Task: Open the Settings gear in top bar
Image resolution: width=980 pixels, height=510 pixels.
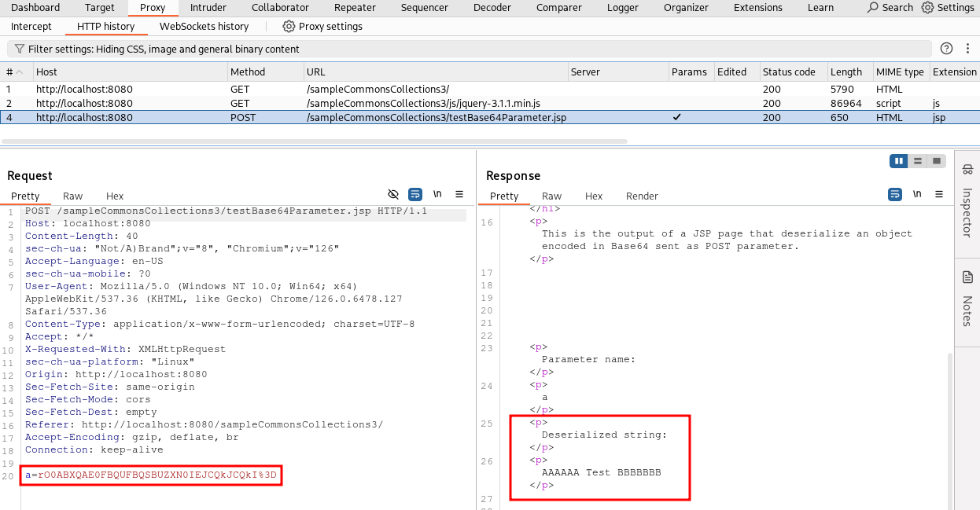Action: (x=947, y=8)
